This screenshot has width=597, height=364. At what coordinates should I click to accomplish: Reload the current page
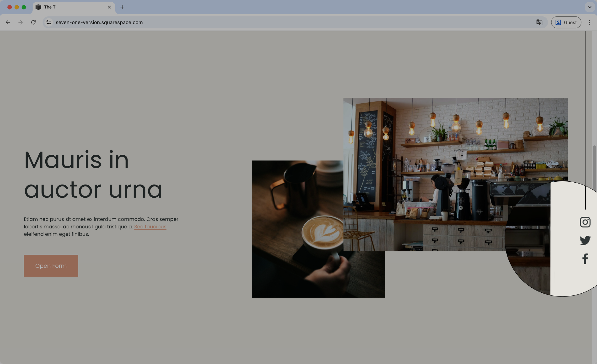[33, 22]
